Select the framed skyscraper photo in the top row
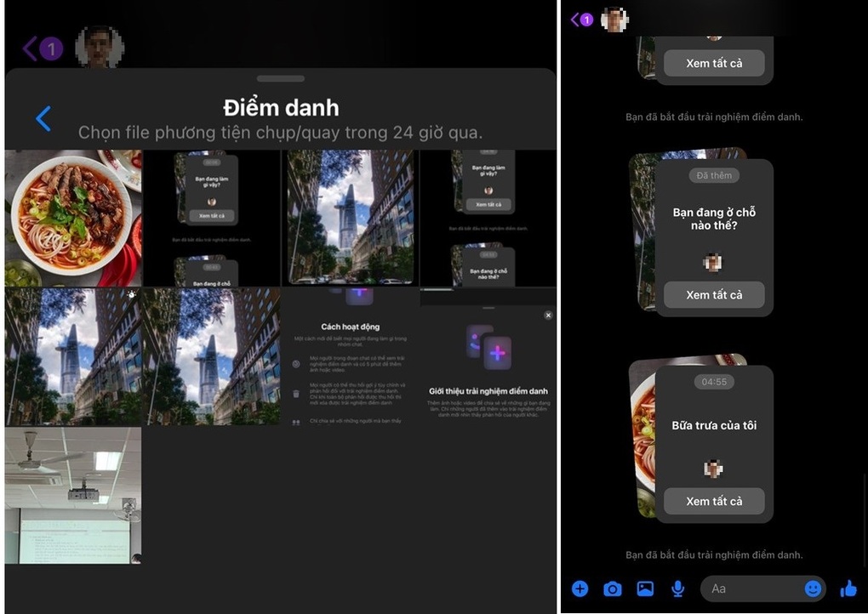This screenshot has width=868, height=614. (350, 218)
